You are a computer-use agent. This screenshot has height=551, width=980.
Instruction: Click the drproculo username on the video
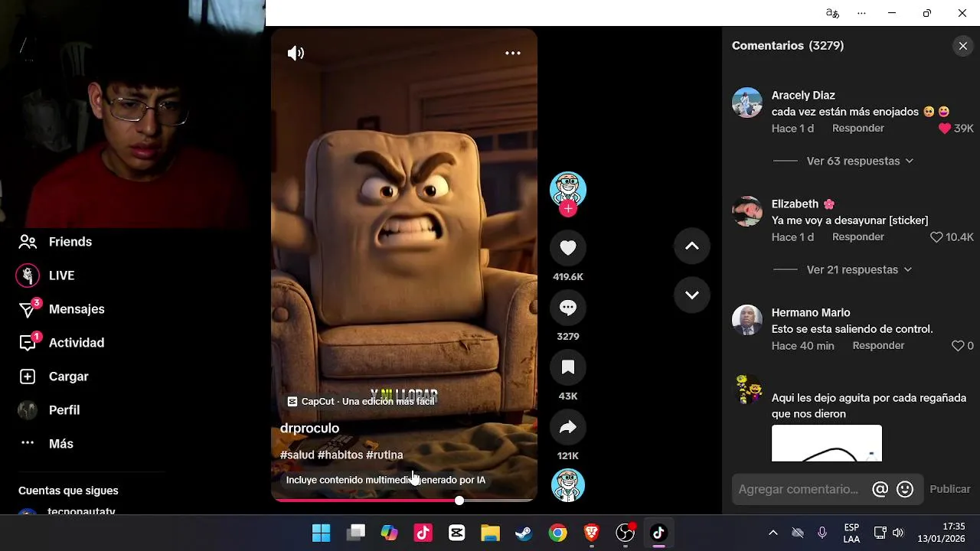(x=309, y=429)
